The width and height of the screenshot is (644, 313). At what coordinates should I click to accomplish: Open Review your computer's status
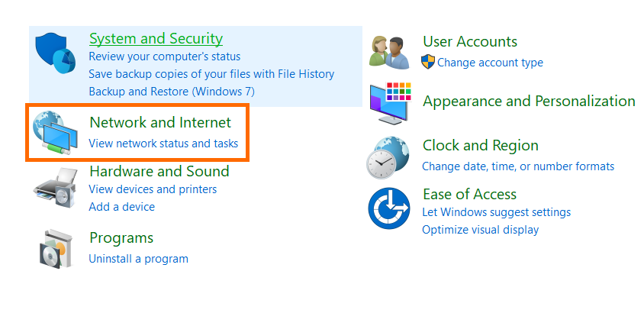[x=164, y=56]
